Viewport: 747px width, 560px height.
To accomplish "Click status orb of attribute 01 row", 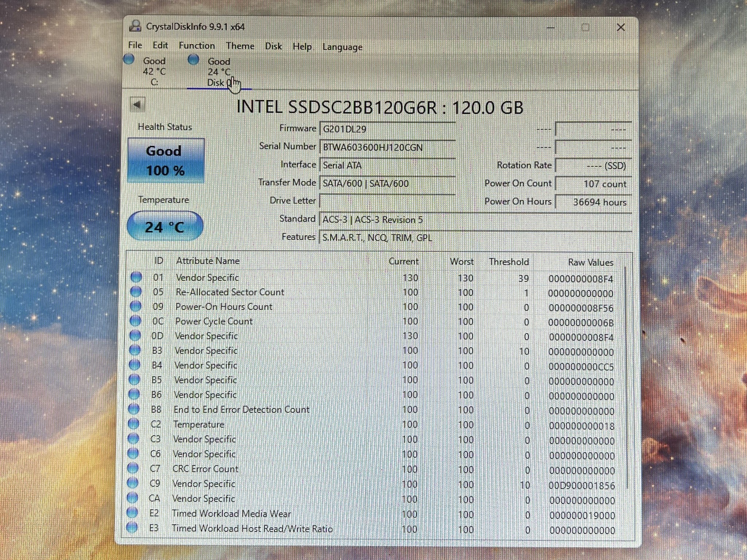I will tap(136, 277).
